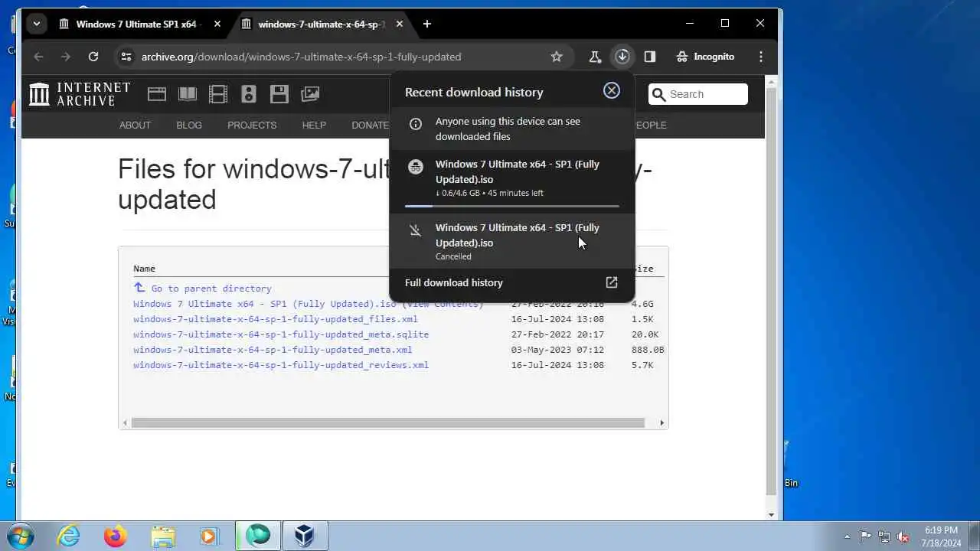Open the Action Center flag icon
This screenshot has height=551, width=980.
(865, 536)
